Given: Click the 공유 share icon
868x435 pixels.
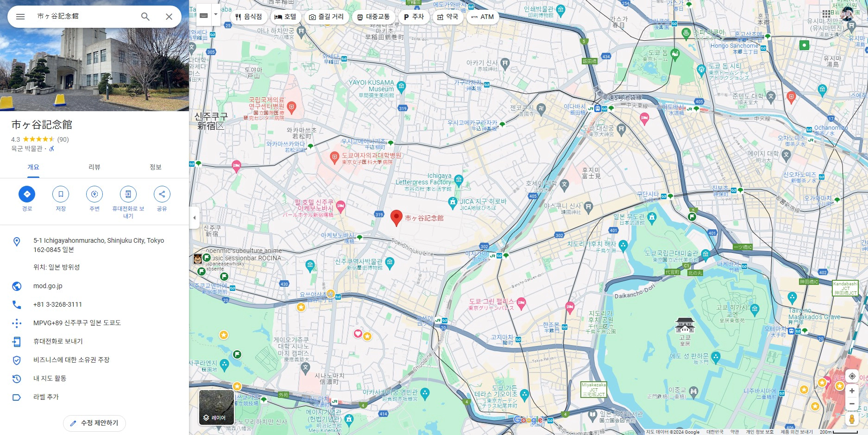Looking at the screenshot, I should tap(162, 194).
